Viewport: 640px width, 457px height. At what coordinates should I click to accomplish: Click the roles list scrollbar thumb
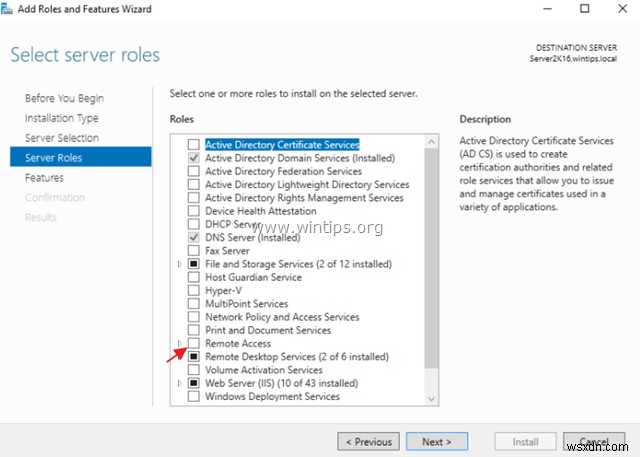point(431,258)
